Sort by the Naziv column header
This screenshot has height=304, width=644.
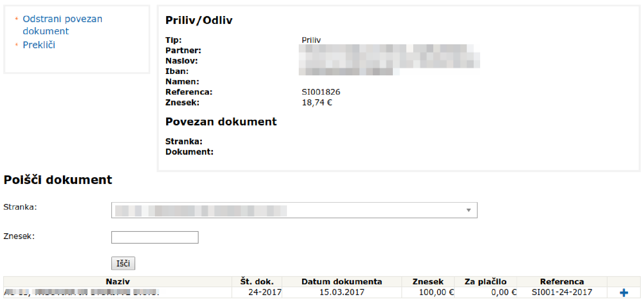(118, 281)
